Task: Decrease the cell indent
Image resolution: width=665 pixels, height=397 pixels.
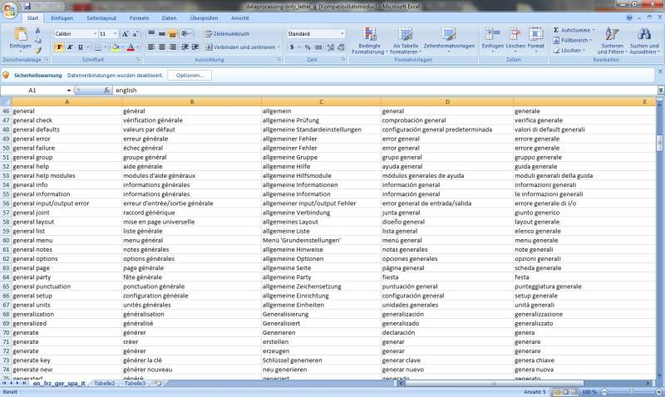Action: pos(185,47)
